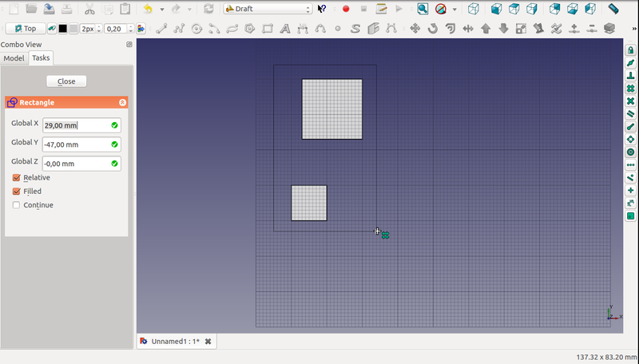Image resolution: width=639 pixels, height=364 pixels.
Task: Click the Draft line tool
Action: pyautogui.click(x=161, y=29)
